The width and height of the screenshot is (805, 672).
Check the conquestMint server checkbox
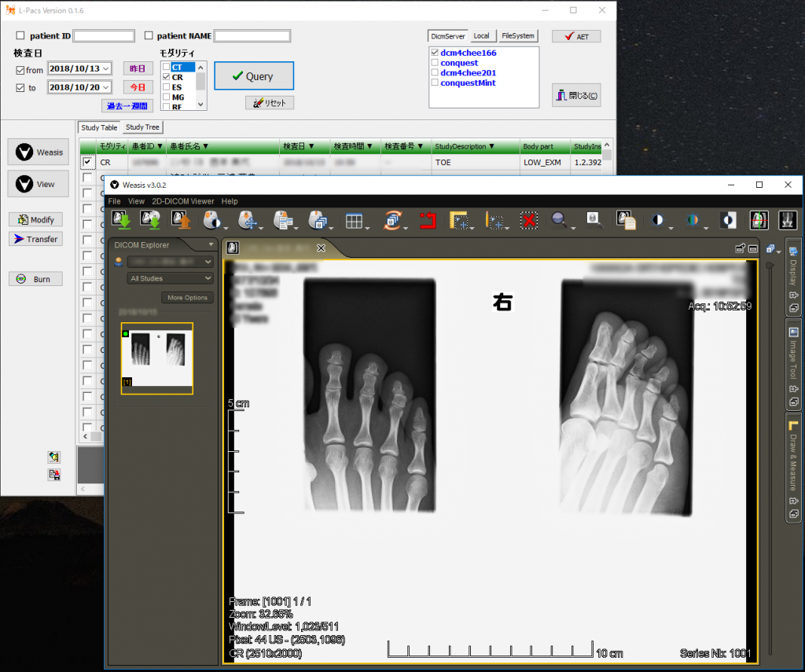coord(435,83)
